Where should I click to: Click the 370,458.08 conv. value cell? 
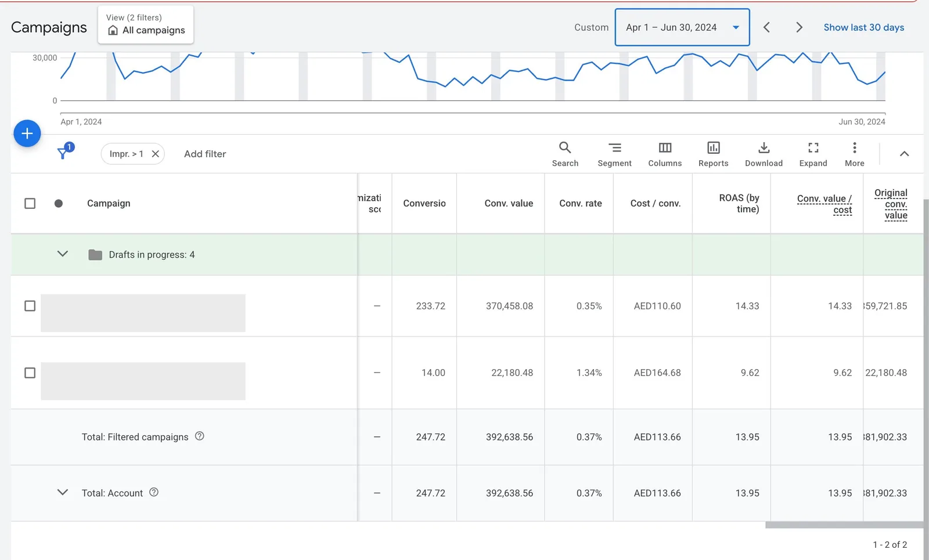(509, 306)
